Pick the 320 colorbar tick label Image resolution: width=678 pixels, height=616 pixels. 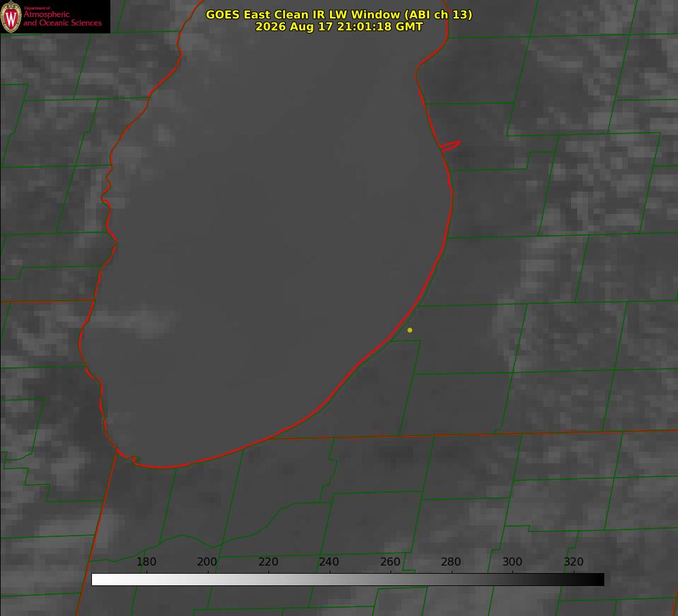pyautogui.click(x=574, y=561)
